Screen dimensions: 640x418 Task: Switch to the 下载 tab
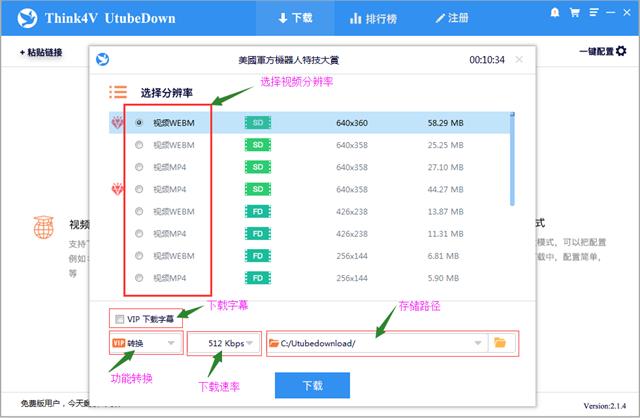(295, 18)
